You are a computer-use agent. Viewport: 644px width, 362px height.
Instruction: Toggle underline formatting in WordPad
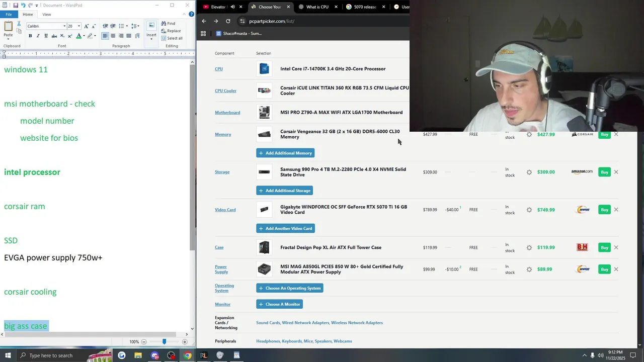tap(46, 36)
